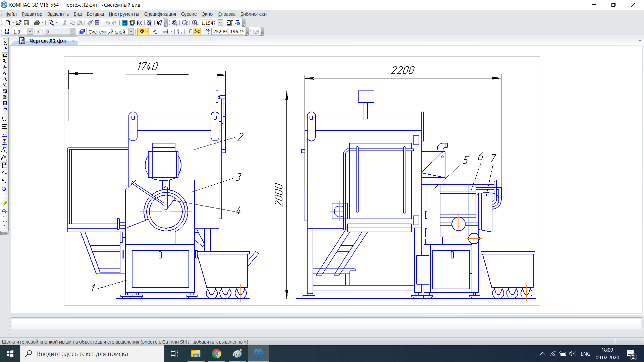Close the Чертеж Я2 флт tab

[73, 41]
